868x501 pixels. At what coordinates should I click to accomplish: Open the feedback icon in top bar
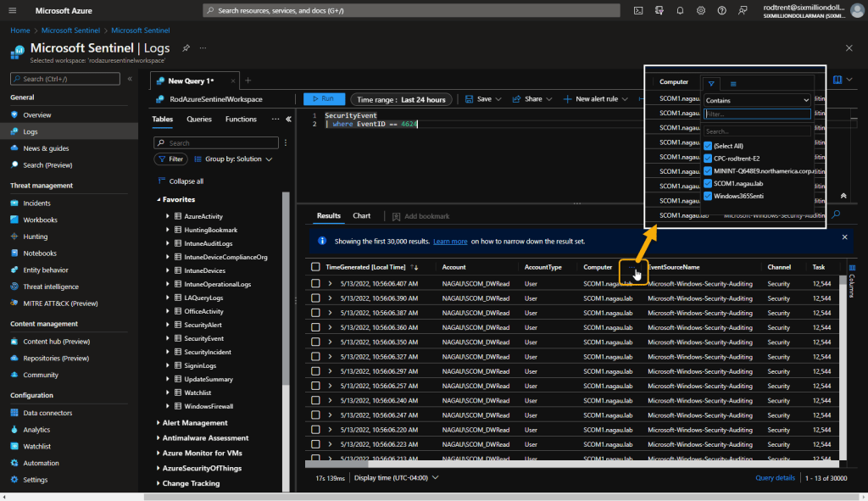click(743, 10)
